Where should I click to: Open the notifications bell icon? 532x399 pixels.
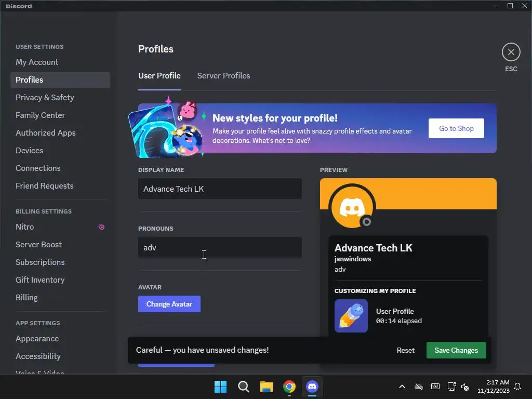click(518, 387)
